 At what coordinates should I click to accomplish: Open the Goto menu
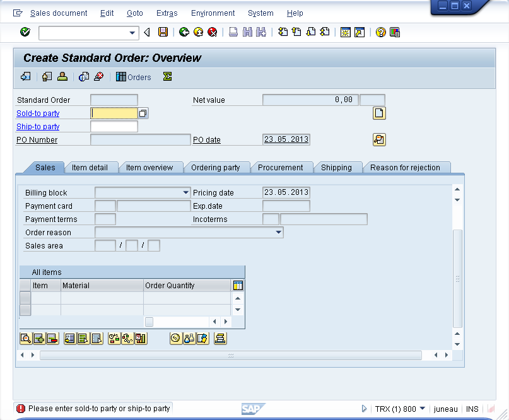pyautogui.click(x=135, y=13)
